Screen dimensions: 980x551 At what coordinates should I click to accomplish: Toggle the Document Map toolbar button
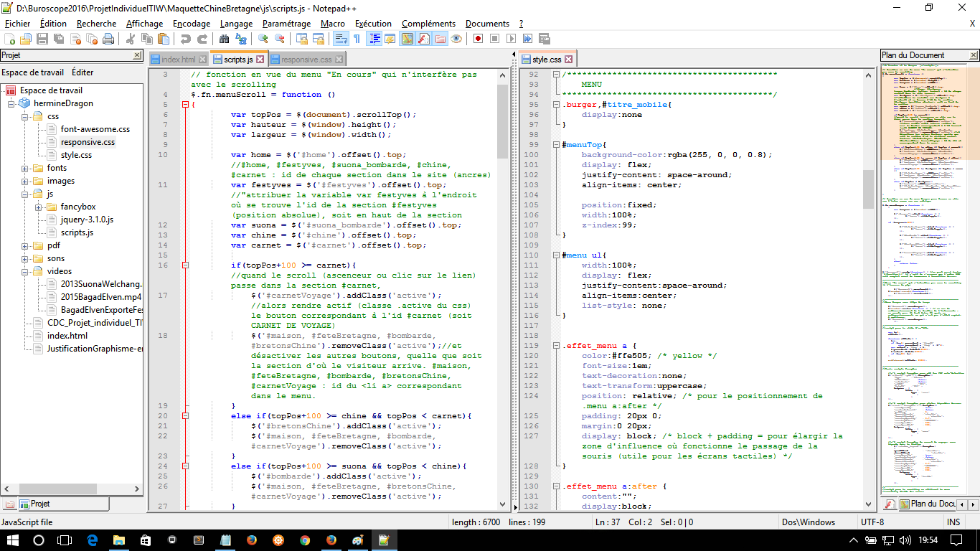[x=407, y=39]
